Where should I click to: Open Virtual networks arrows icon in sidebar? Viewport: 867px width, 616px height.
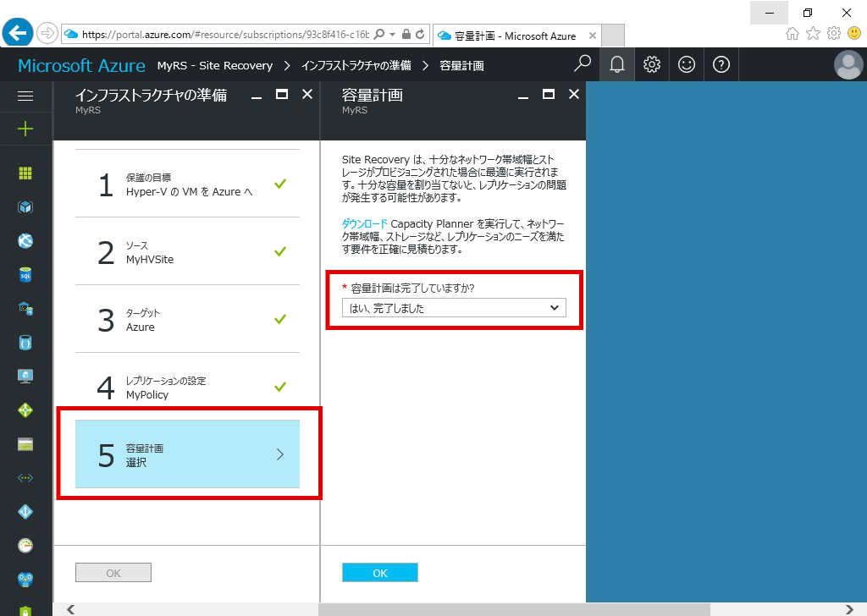pos(25,478)
